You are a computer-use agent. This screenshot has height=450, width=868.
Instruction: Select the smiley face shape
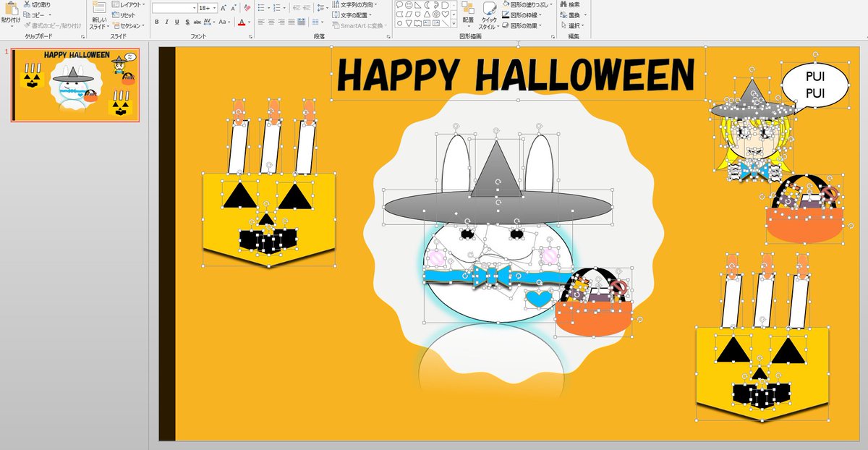point(409,5)
